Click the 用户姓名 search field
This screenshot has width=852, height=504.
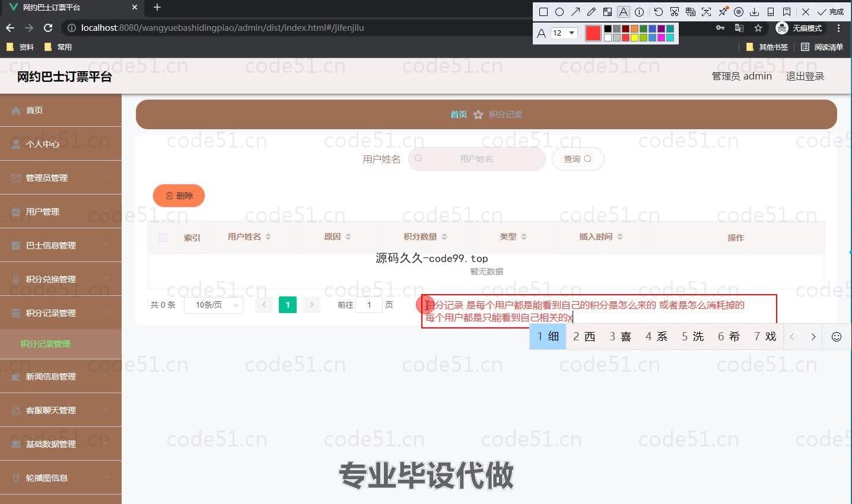(x=477, y=159)
